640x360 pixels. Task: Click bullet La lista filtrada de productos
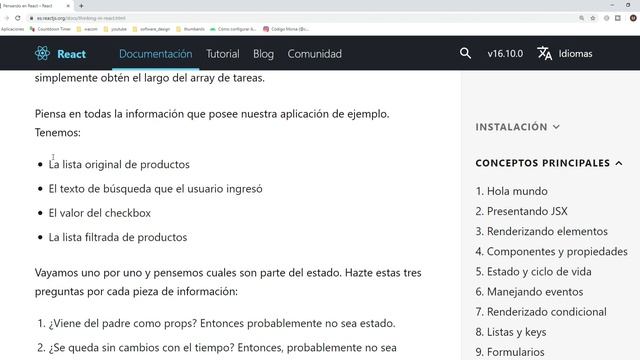[x=118, y=237]
